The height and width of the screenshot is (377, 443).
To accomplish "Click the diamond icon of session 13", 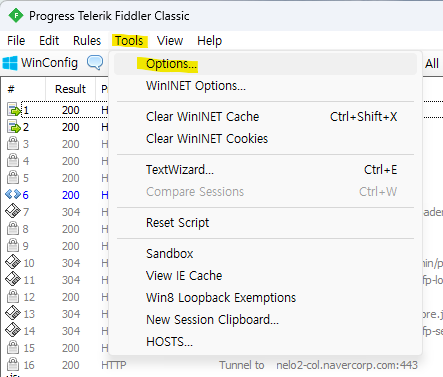I will [13, 313].
